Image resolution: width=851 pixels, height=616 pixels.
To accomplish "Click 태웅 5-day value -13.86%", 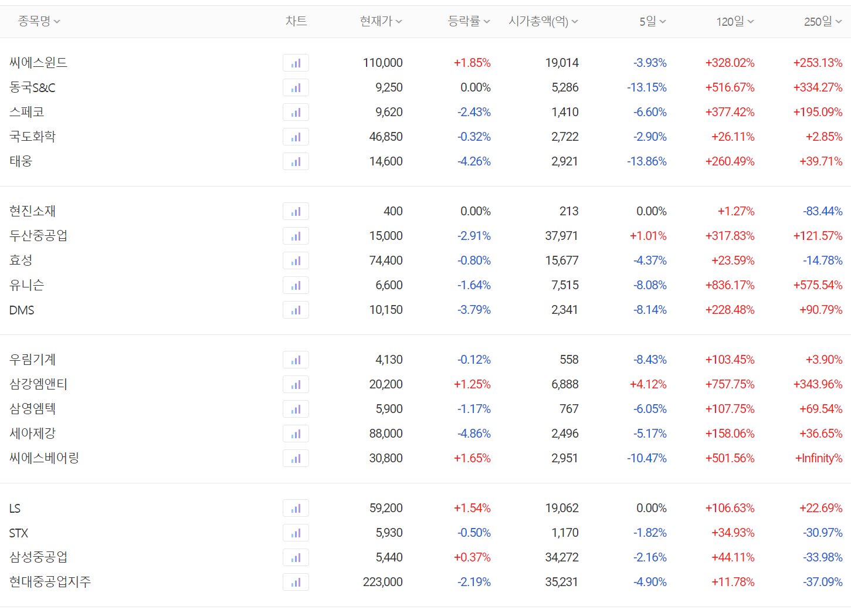I will [x=647, y=161].
